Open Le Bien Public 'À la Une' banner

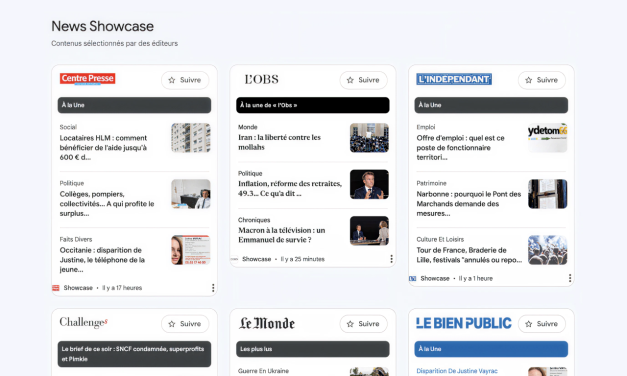491,349
